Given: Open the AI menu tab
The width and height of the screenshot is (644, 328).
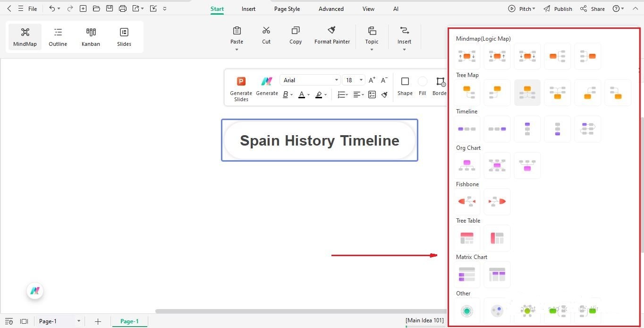Looking at the screenshot, I should [396, 9].
